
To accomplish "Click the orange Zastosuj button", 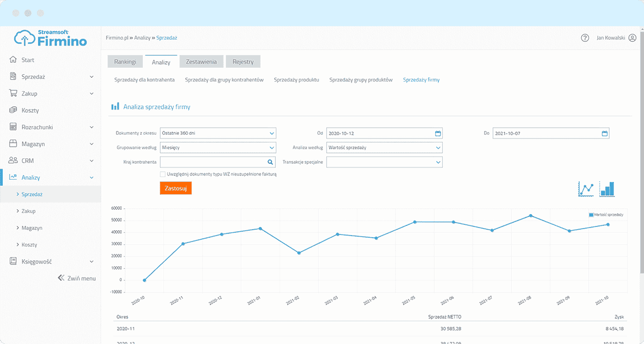I will (x=175, y=188).
